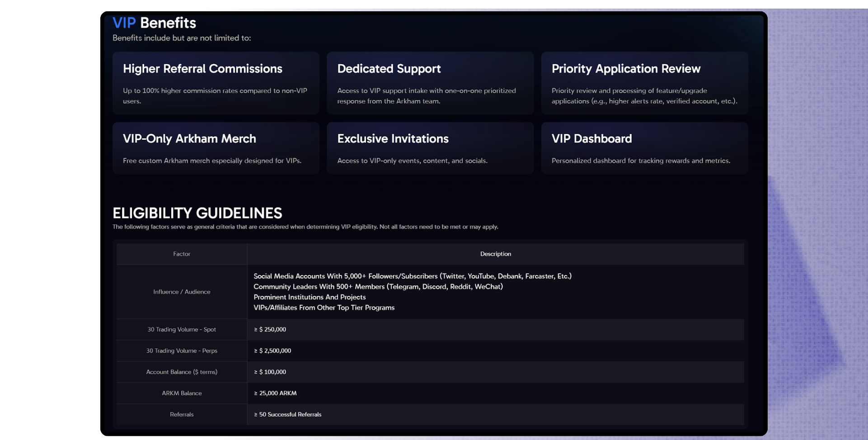Click 'Social Media Accounts With 5,000+ Followers' line
Image resolution: width=868 pixels, height=440 pixels.
pyautogui.click(x=413, y=276)
